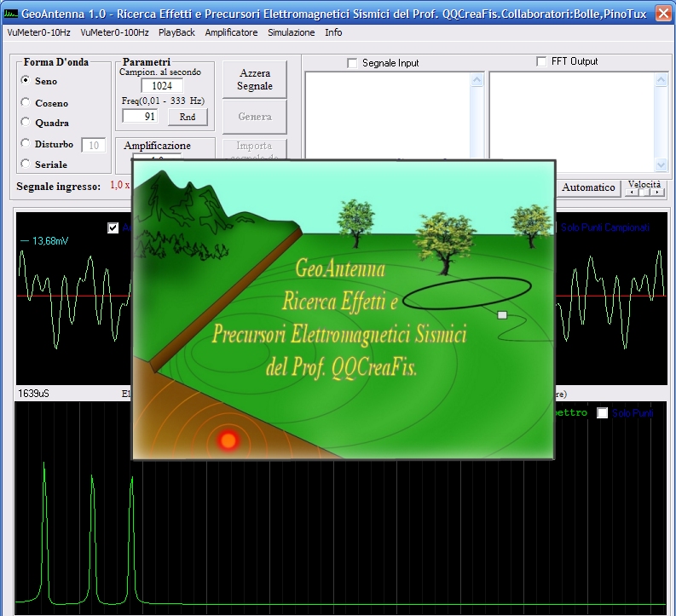Click the 1639uS time label
The image size is (676, 616).
pyautogui.click(x=33, y=394)
